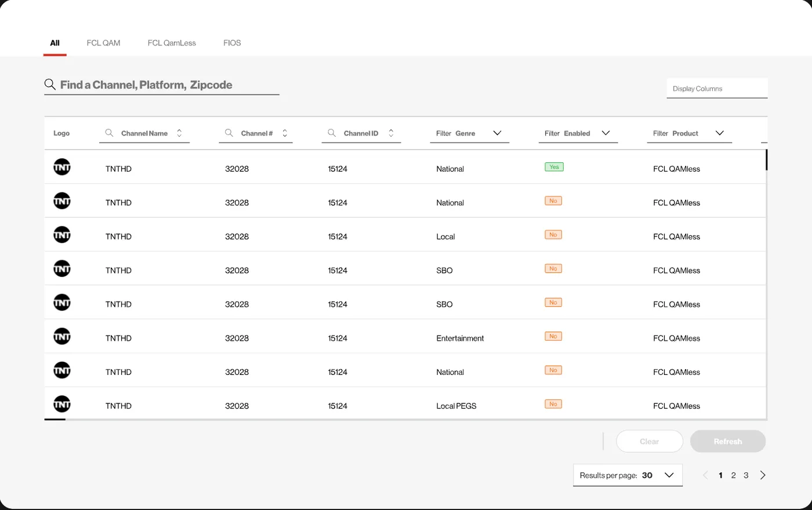Image resolution: width=812 pixels, height=510 pixels.
Task: Click the No badge in the Local PEGS row
Action: click(x=553, y=404)
